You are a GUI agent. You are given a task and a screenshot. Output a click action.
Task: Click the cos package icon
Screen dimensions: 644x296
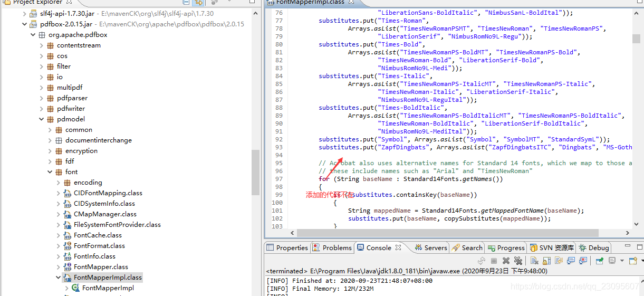pos(51,56)
